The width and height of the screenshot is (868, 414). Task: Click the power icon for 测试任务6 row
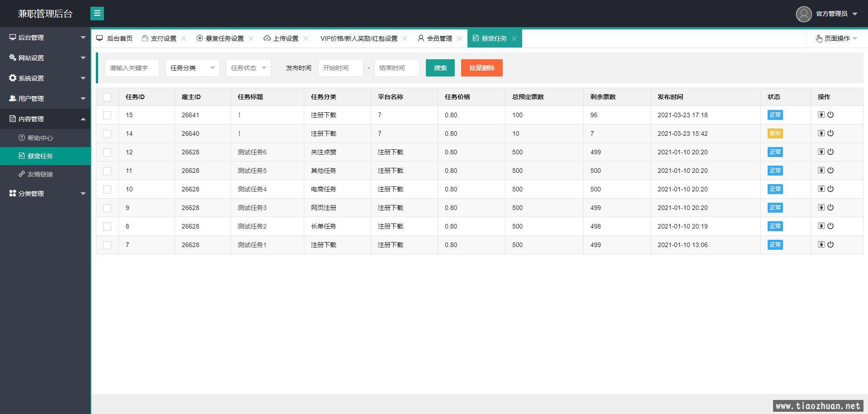(830, 152)
